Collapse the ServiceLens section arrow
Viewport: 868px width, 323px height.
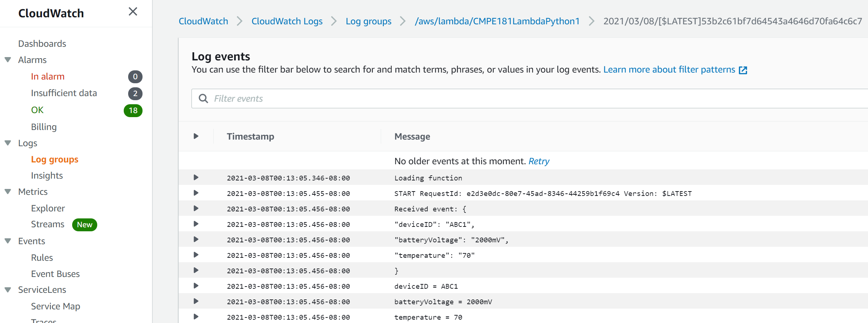tap(8, 290)
